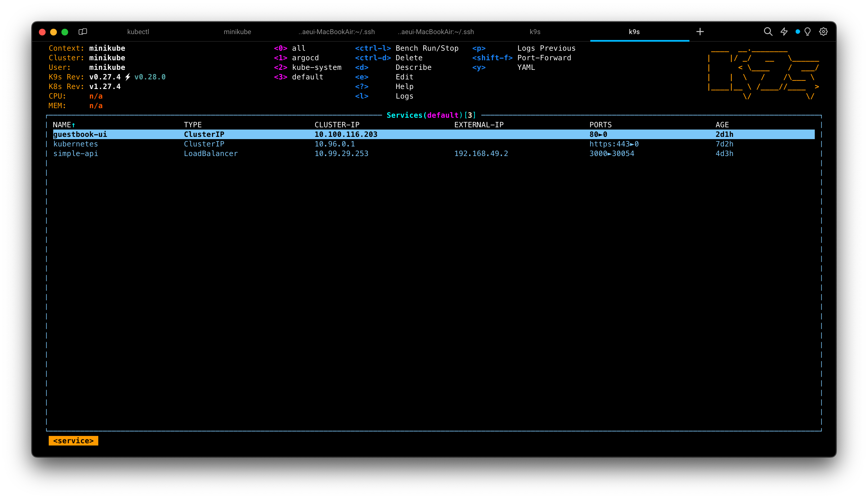The image size is (868, 499).
Task: Switch to the minikube tab
Action: (237, 32)
